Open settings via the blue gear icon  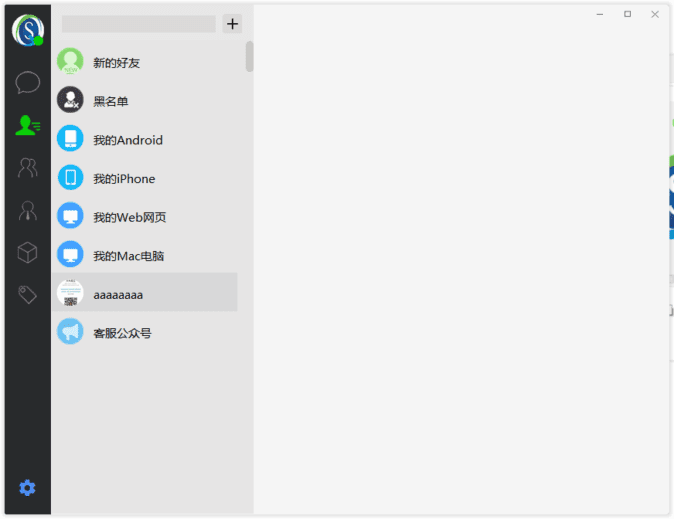click(28, 488)
